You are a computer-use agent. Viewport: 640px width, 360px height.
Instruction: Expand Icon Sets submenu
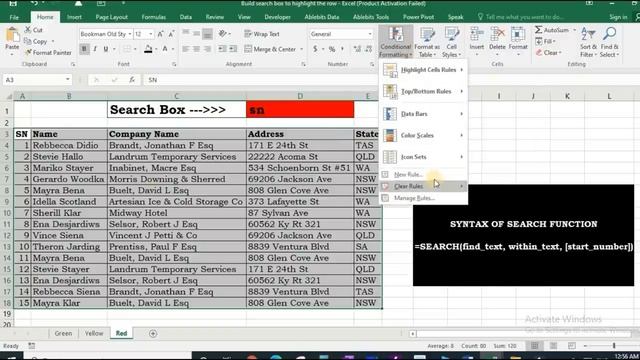[423, 157]
